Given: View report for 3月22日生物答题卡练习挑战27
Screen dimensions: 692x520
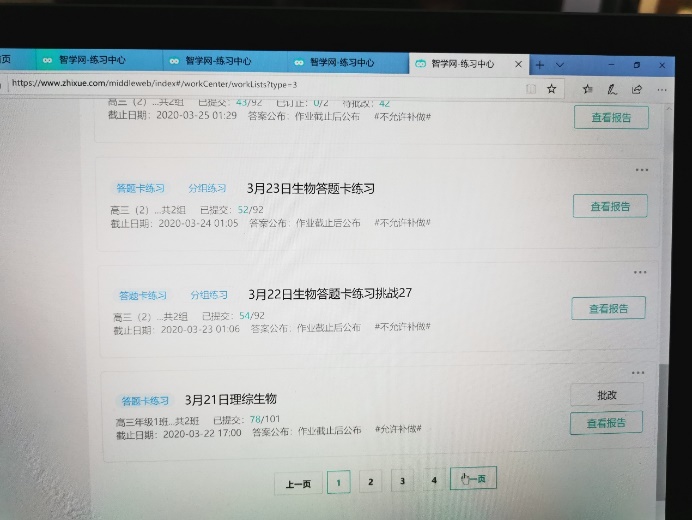Looking at the screenshot, I should [x=609, y=308].
